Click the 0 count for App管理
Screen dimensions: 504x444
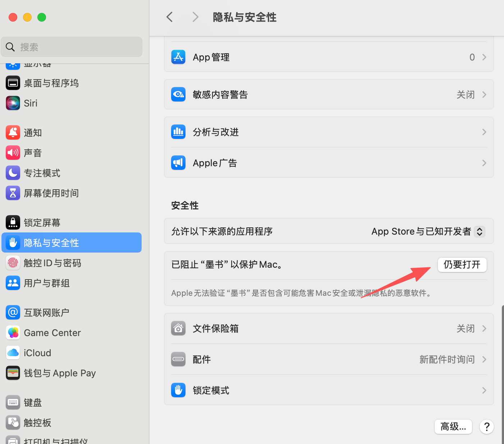[x=472, y=57]
